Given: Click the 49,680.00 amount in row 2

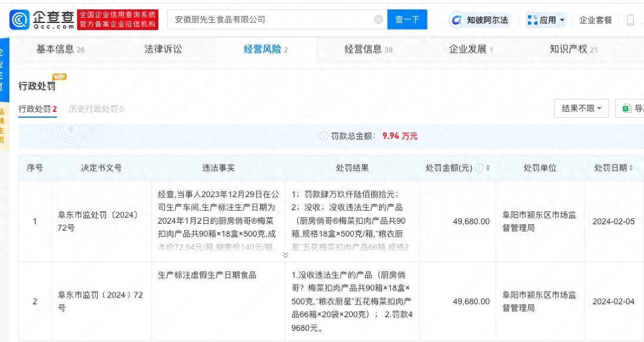Looking at the screenshot, I should pos(471,301).
